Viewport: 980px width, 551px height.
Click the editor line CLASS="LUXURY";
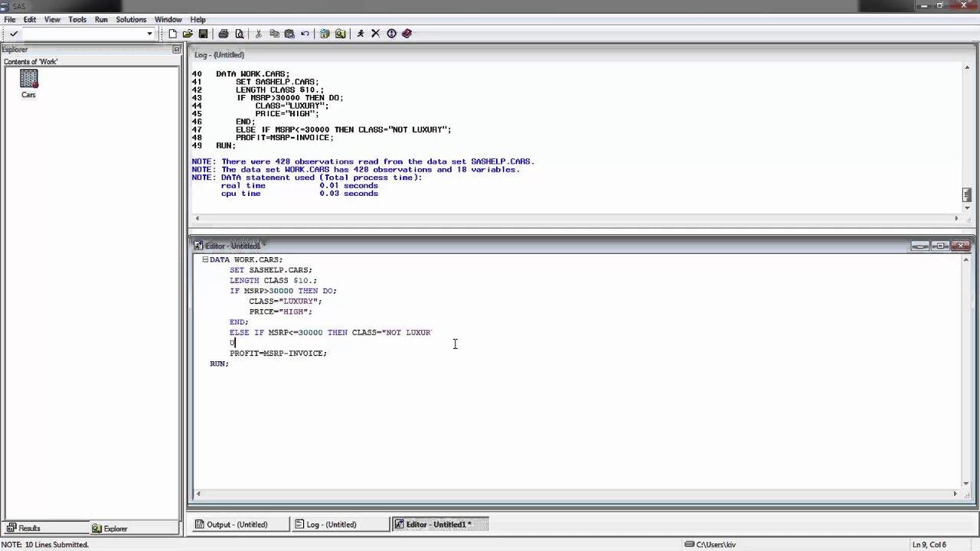pos(286,302)
